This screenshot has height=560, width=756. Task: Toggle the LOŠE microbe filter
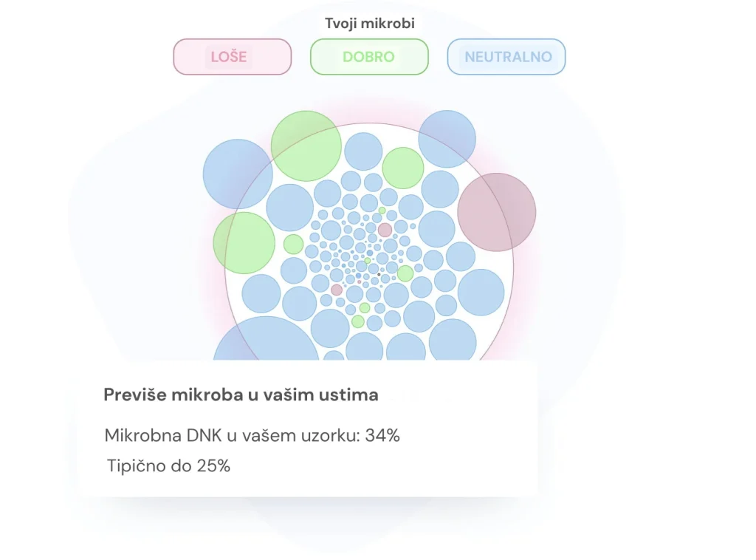(232, 57)
